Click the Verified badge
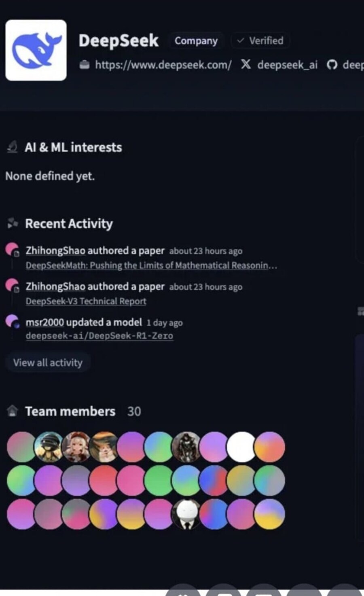The image size is (364, 596). (260, 41)
